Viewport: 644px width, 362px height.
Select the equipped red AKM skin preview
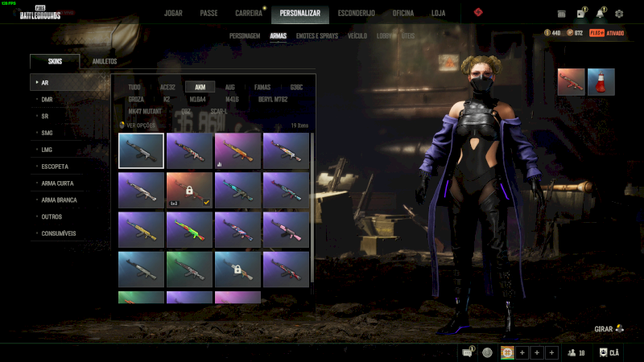coord(571,82)
